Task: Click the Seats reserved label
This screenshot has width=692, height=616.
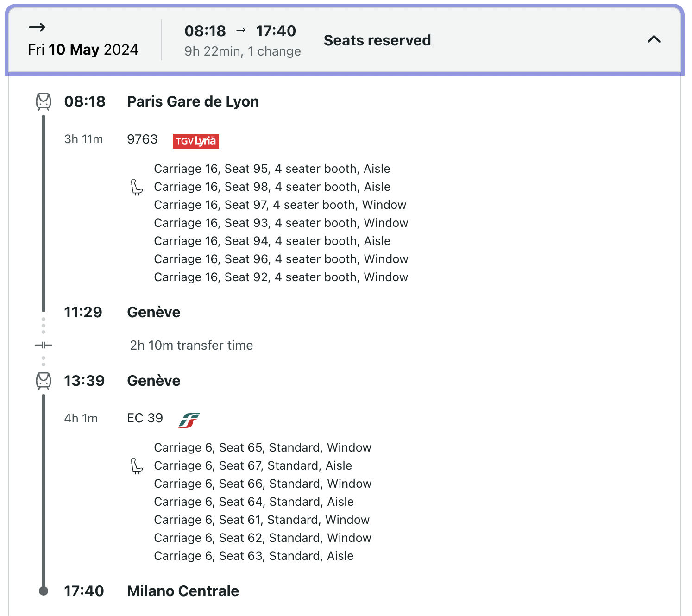Action: 377,40
